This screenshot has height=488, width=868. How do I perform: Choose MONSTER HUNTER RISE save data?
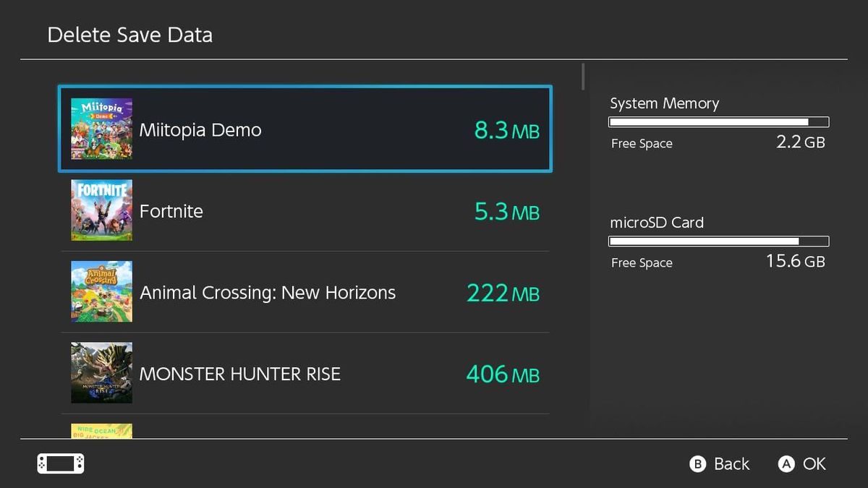[x=305, y=373]
